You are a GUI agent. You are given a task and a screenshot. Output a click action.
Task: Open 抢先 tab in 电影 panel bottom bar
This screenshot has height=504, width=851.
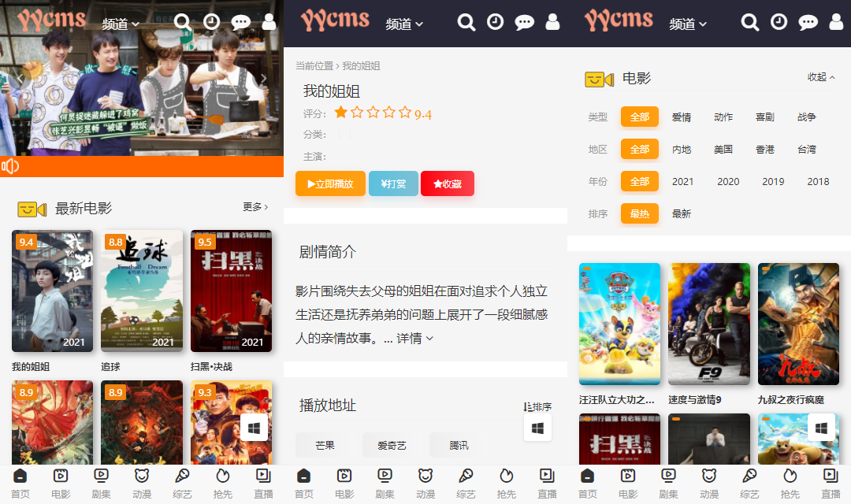tap(790, 484)
